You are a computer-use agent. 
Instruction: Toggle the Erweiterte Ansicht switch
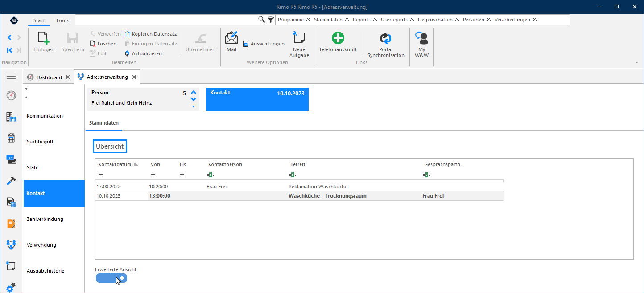coord(111,278)
